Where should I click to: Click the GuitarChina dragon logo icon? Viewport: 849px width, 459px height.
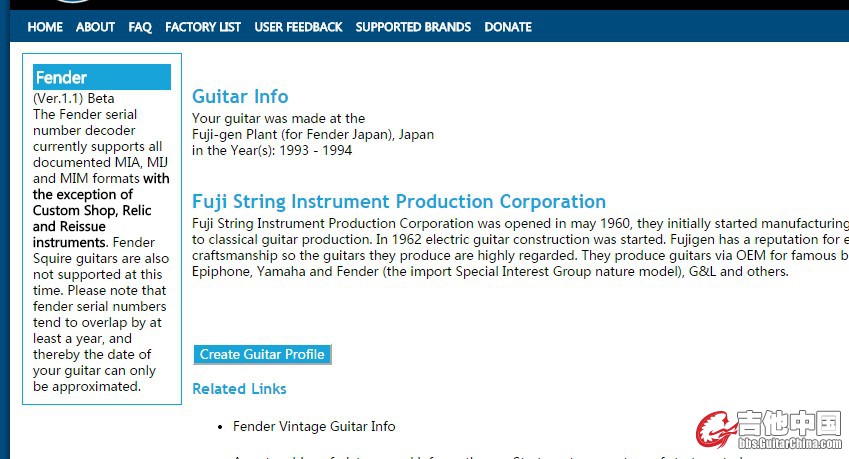coord(715,430)
